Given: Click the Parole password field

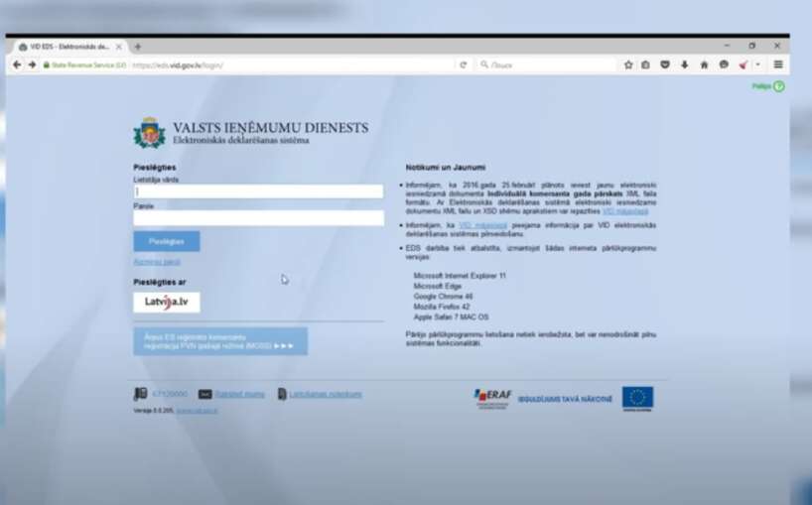Looking at the screenshot, I should click(258, 217).
